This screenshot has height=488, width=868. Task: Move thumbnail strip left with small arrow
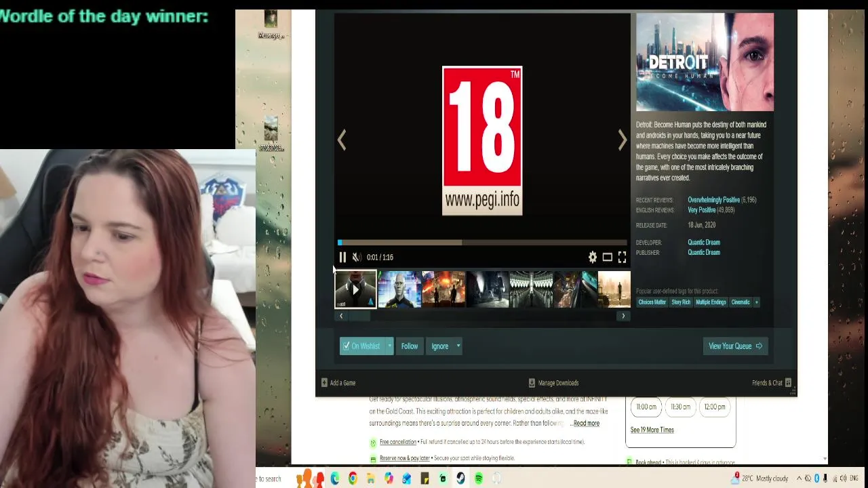(x=341, y=316)
